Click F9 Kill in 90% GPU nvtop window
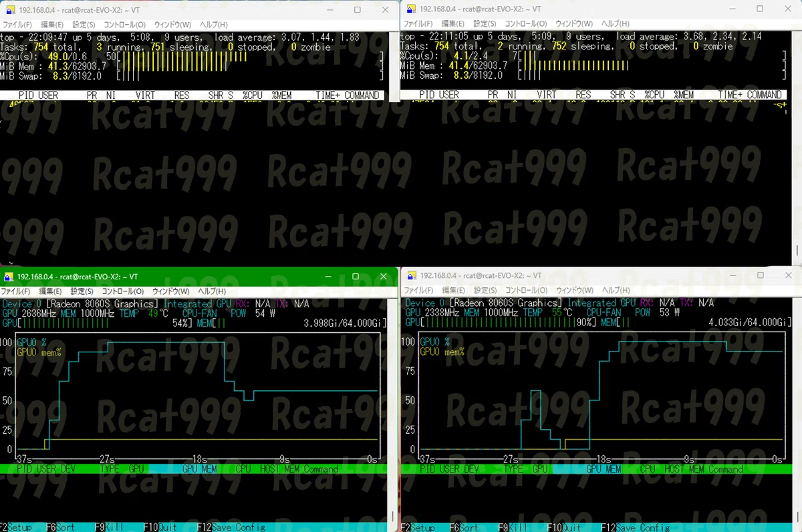This screenshot has height=532, width=802. [513, 527]
